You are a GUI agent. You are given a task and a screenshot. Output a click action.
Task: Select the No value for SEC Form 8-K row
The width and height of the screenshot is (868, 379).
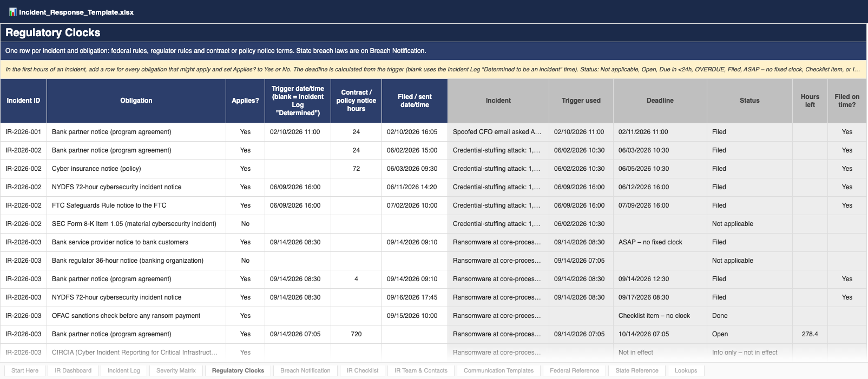(x=245, y=224)
